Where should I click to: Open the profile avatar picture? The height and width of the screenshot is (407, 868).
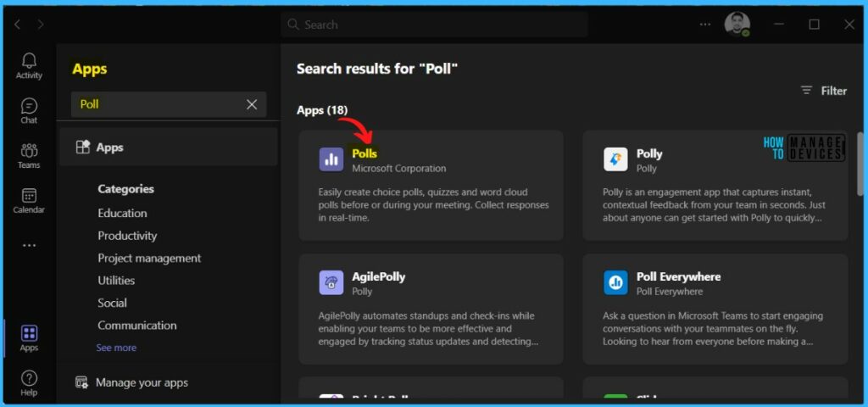click(x=737, y=25)
